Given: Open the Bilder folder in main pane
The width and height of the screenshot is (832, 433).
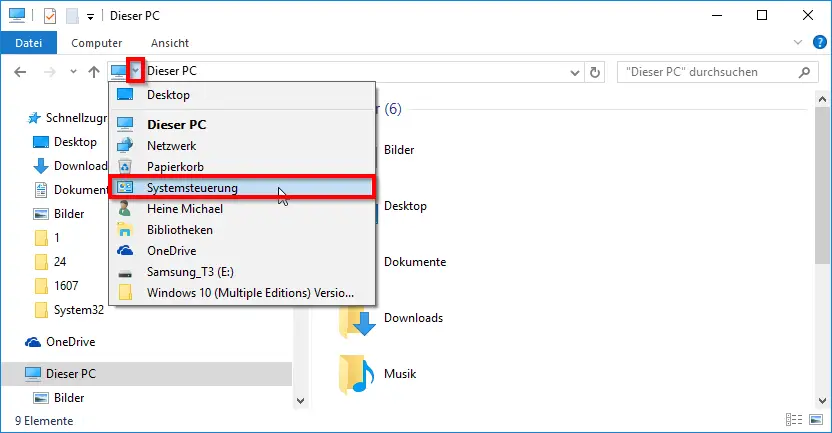Looking at the screenshot, I should point(399,150).
